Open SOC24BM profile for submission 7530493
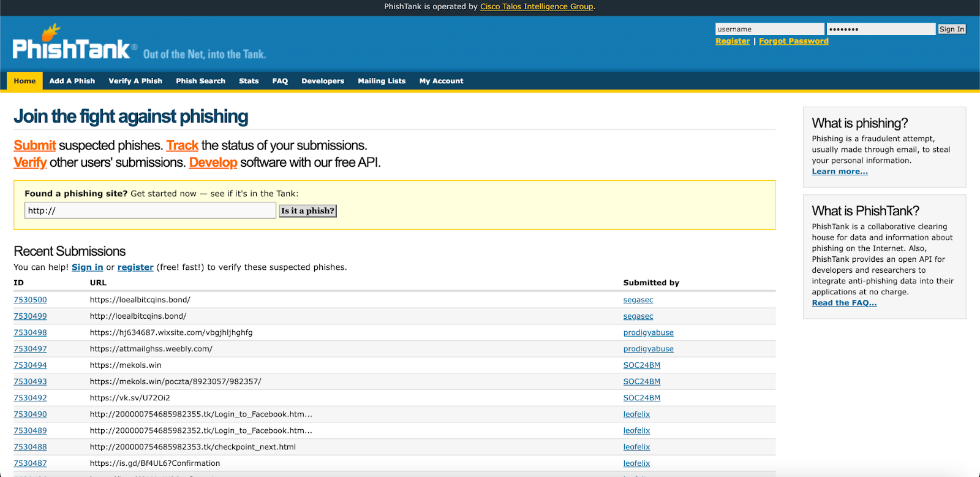This screenshot has width=980, height=477. [x=642, y=381]
